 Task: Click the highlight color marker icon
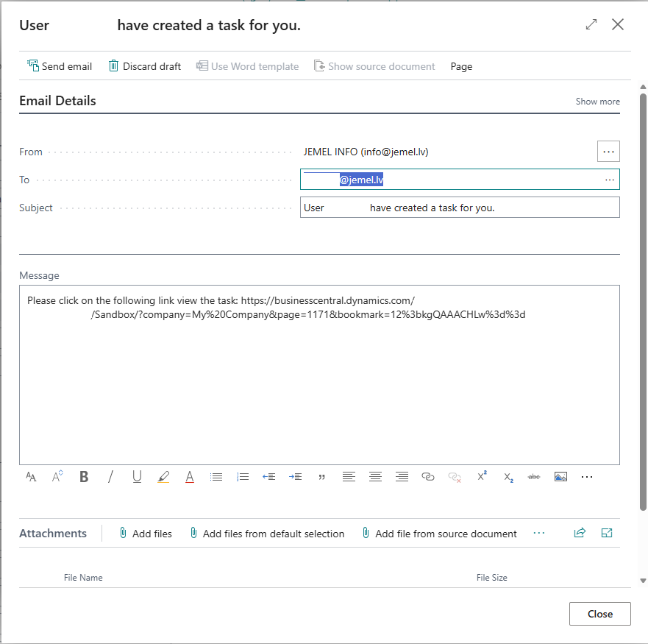tap(163, 477)
